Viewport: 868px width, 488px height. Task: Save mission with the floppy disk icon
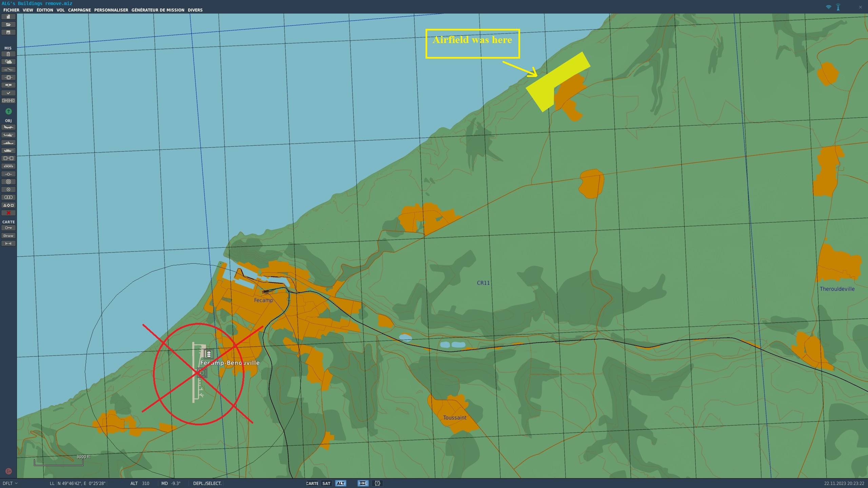pos(8,33)
